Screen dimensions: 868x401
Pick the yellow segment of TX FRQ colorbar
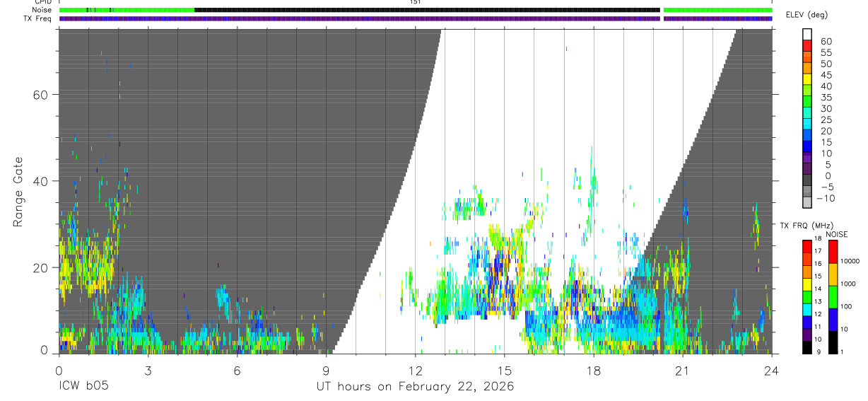(x=807, y=284)
